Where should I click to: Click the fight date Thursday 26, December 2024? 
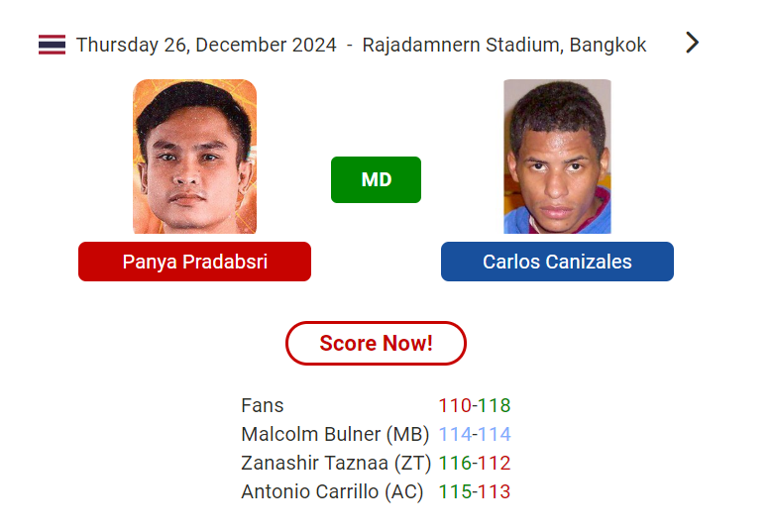[x=206, y=45]
